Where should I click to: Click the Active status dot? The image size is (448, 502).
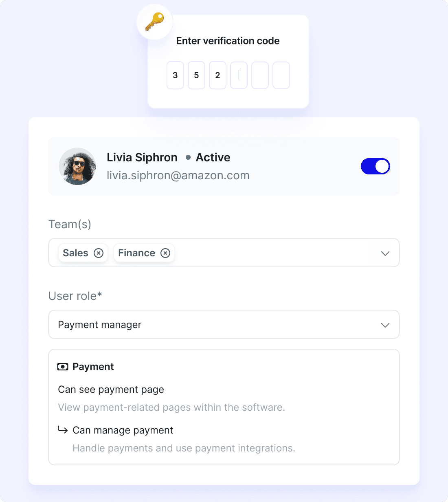(x=188, y=157)
